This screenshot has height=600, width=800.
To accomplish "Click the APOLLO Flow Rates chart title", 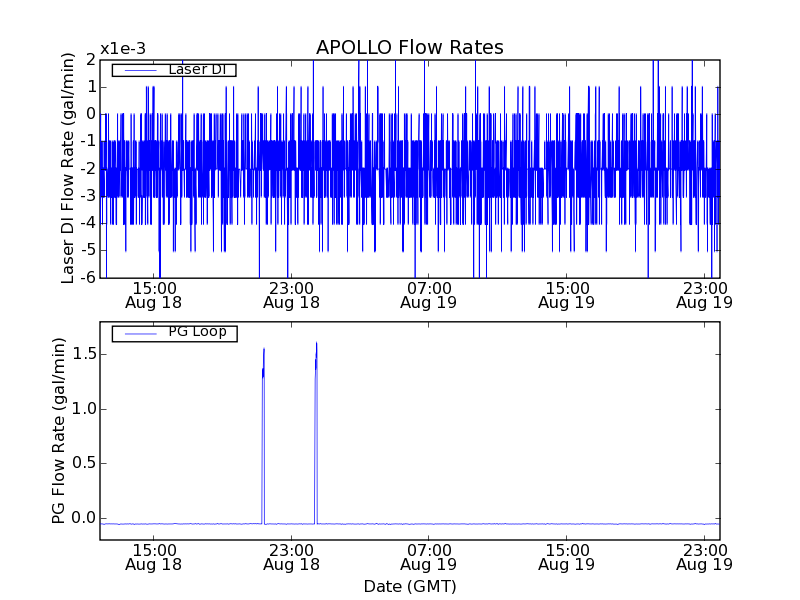I will pyautogui.click(x=409, y=48).
